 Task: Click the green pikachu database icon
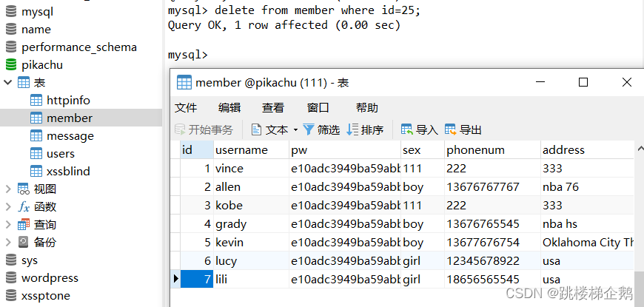11,65
